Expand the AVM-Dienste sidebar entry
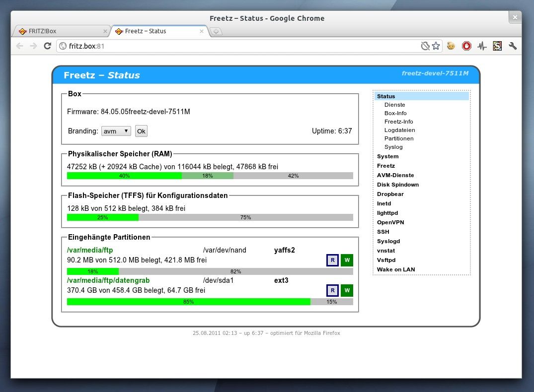The image size is (534, 392). (x=395, y=175)
